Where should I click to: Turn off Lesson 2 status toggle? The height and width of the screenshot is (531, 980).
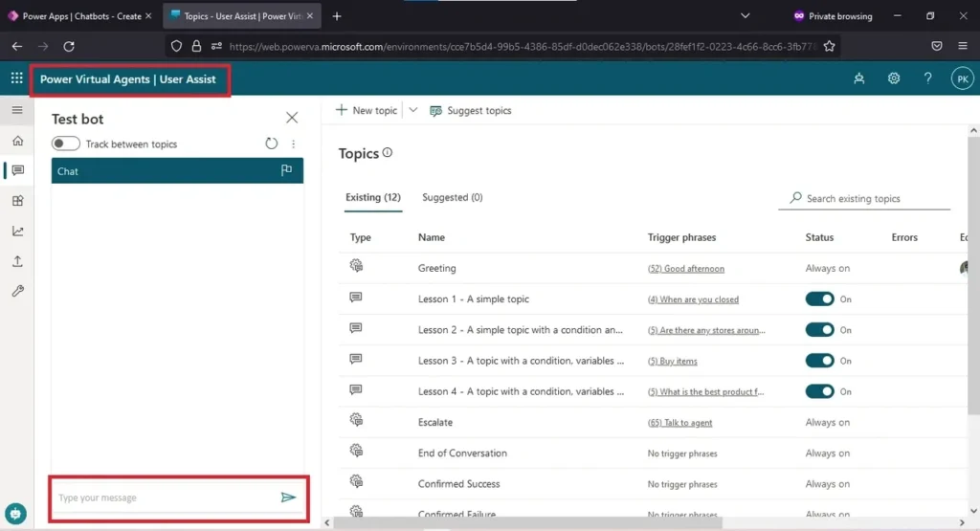pyautogui.click(x=819, y=329)
